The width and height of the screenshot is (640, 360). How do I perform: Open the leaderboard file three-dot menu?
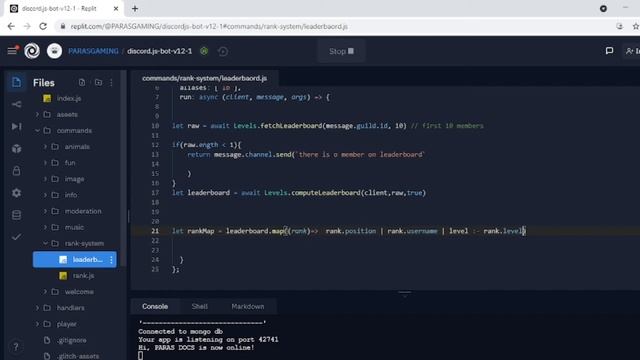111,260
